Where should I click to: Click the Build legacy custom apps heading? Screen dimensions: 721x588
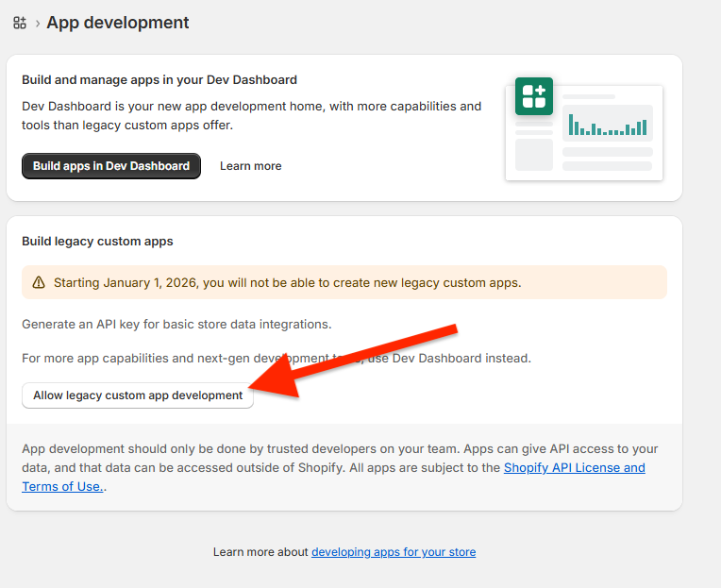click(x=97, y=242)
